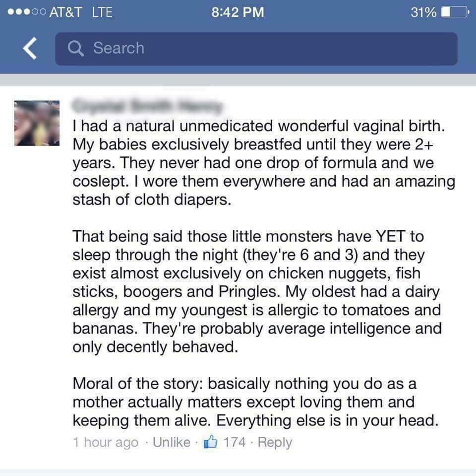476x476 pixels.
Task: Tap the signal strength dots indicator
Action: pyautogui.click(x=27, y=12)
